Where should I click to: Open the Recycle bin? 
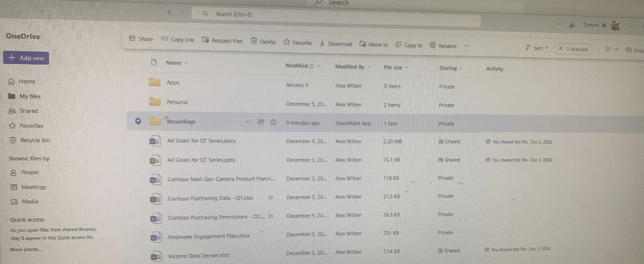click(29, 140)
